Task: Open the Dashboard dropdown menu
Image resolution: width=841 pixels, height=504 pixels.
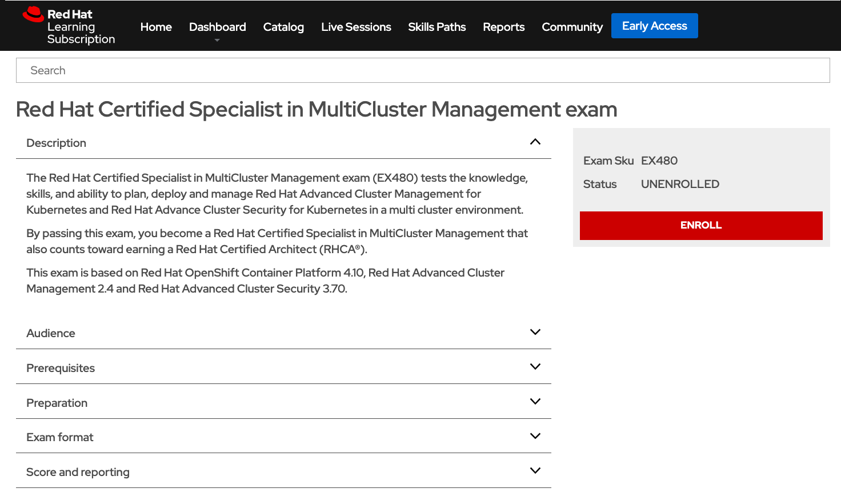Action: click(x=217, y=27)
